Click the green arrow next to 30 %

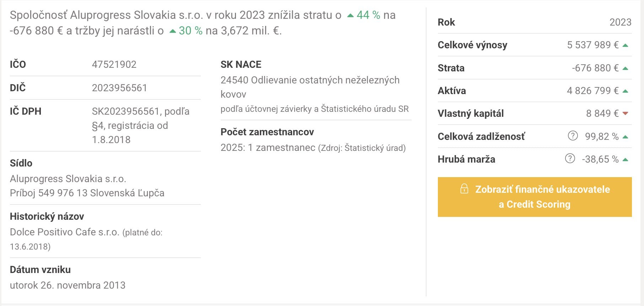click(x=172, y=32)
